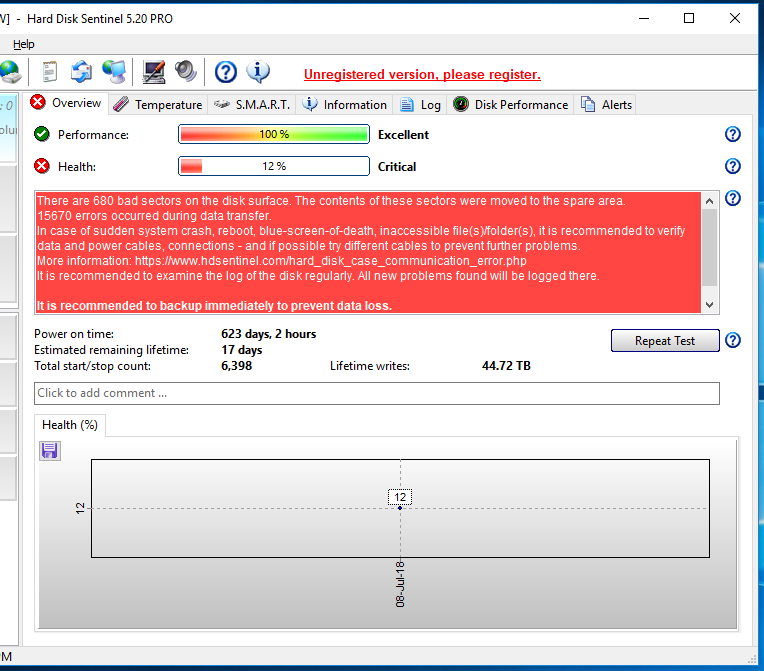Open configuration via monitor-screwdriver icon
Image resolution: width=764 pixels, height=671 pixels.
click(x=153, y=72)
